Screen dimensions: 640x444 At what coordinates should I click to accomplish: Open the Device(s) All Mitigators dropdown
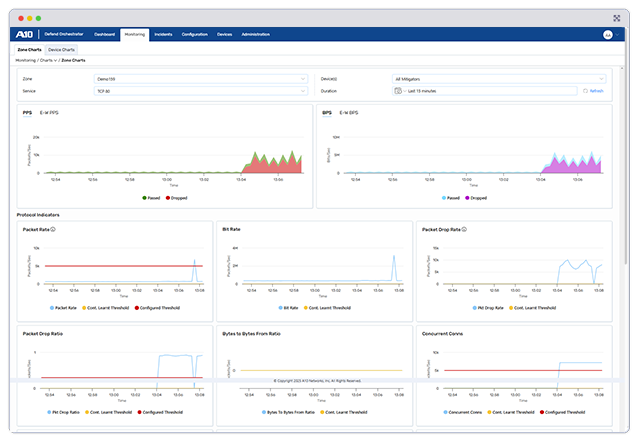click(x=499, y=78)
